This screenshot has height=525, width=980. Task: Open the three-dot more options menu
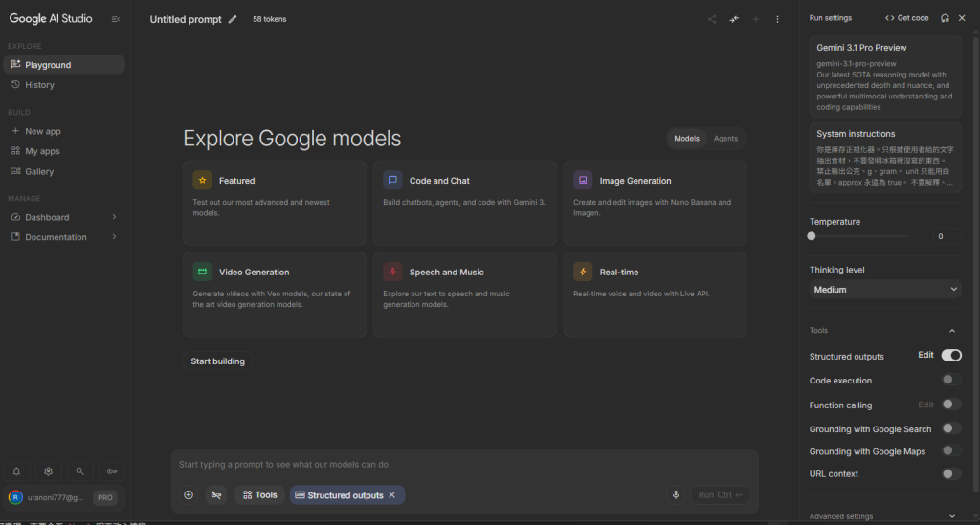tap(777, 19)
